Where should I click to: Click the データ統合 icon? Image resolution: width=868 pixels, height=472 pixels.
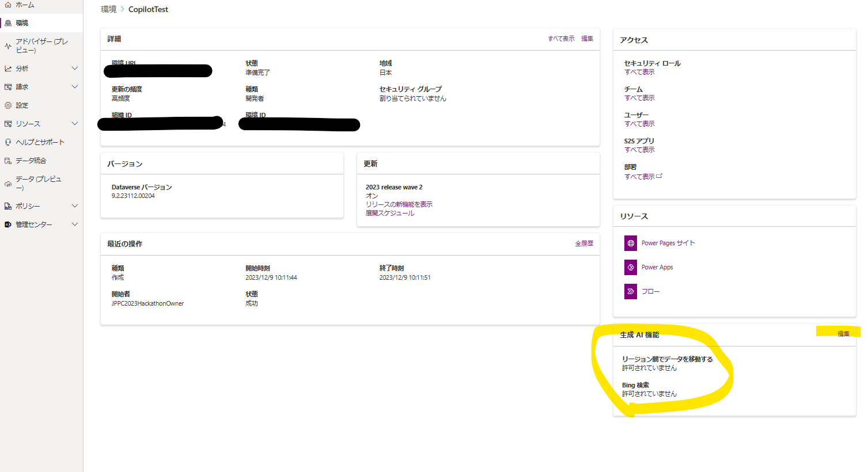point(8,161)
